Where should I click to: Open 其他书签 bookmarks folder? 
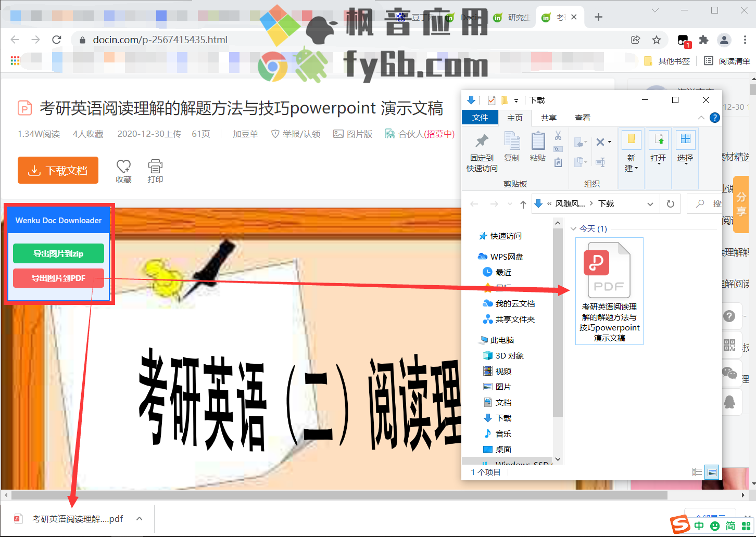667,61
